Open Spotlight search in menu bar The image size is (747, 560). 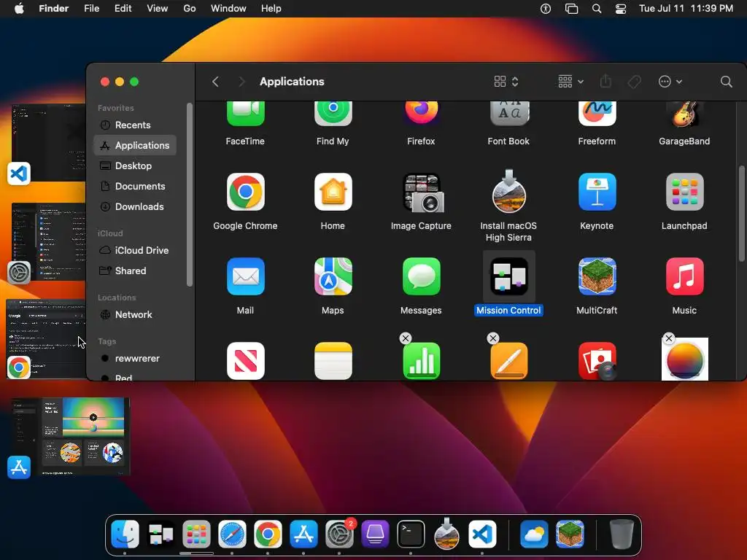tap(597, 9)
